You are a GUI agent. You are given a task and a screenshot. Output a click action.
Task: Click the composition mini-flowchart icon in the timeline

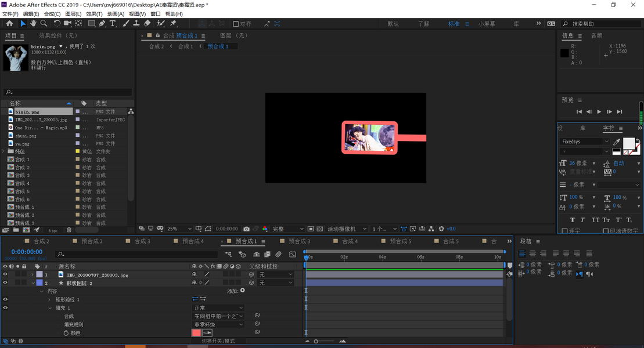228,255
